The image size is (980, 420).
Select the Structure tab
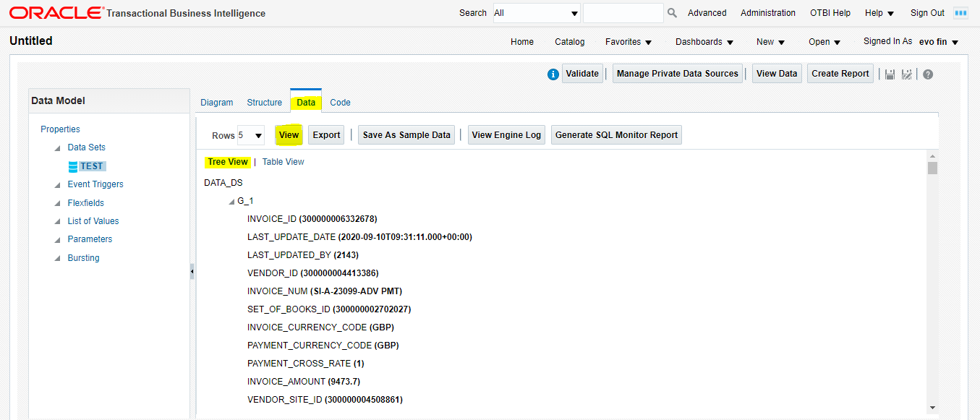click(264, 102)
